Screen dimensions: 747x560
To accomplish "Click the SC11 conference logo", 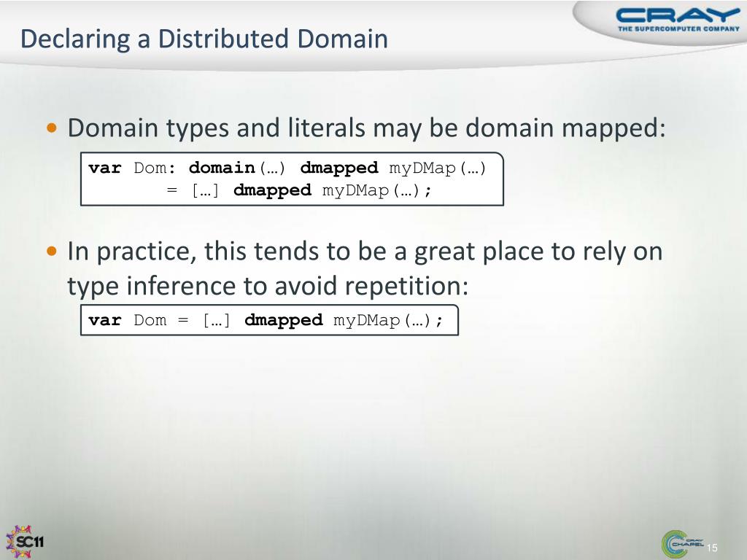I will 25,542.
